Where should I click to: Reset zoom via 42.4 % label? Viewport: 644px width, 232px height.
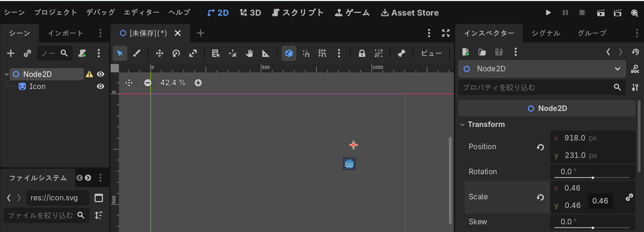click(x=173, y=83)
